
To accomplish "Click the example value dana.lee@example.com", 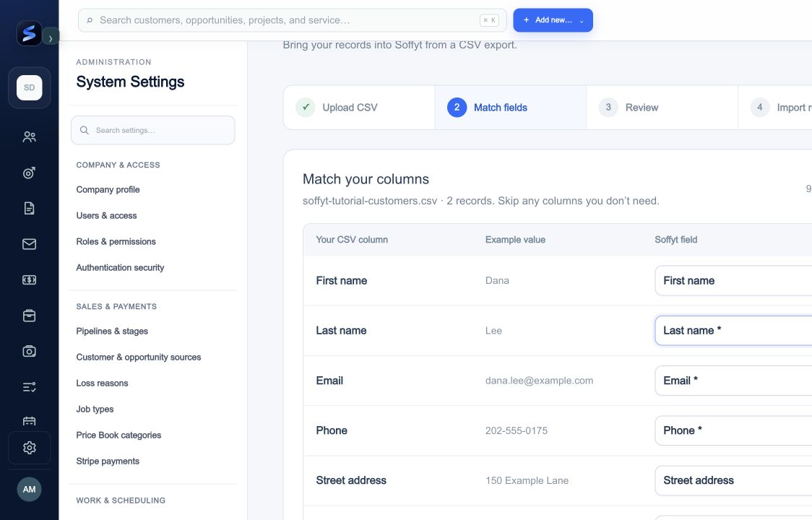I will [539, 380].
